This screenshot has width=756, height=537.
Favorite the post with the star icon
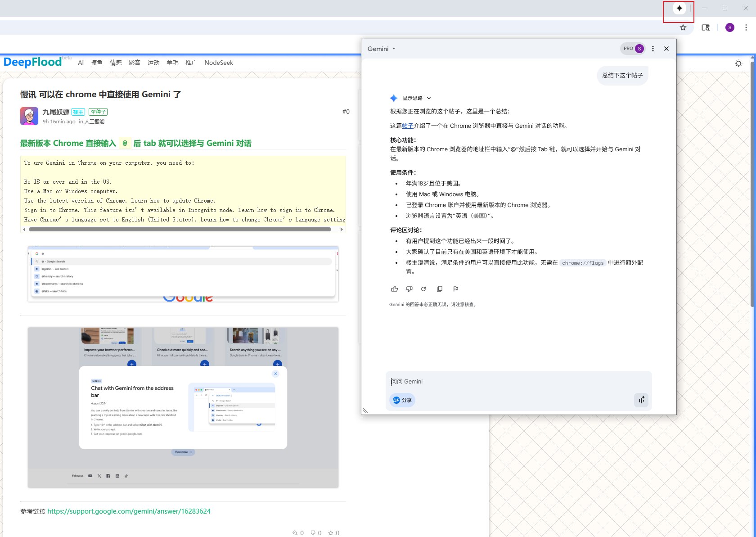[x=331, y=533]
